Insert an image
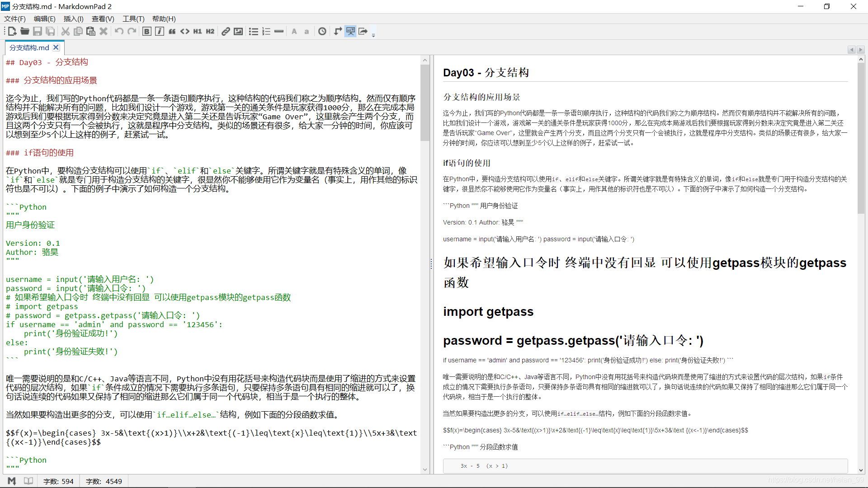This screenshot has width=868, height=488. (238, 31)
